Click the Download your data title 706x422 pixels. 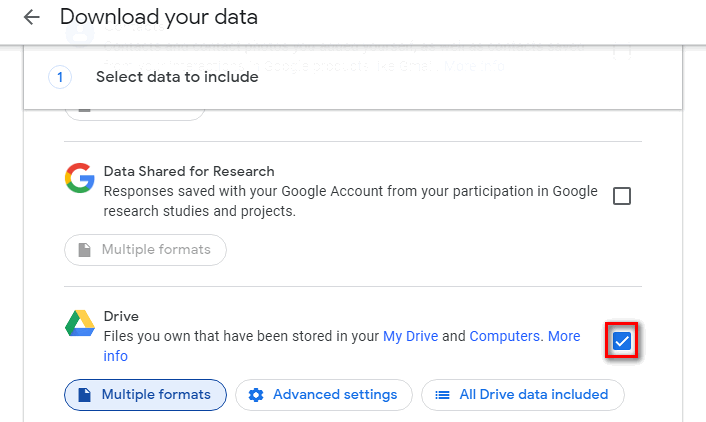click(158, 17)
